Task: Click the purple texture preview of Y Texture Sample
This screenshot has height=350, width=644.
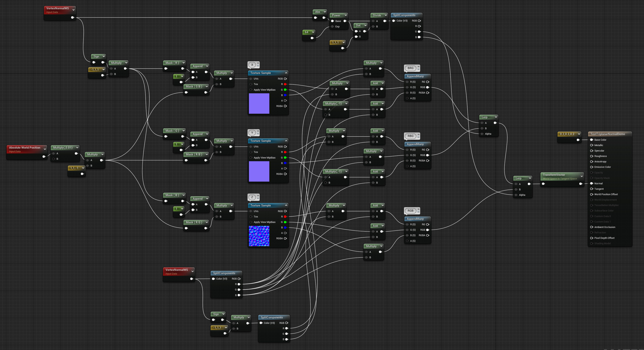Action: click(x=259, y=171)
